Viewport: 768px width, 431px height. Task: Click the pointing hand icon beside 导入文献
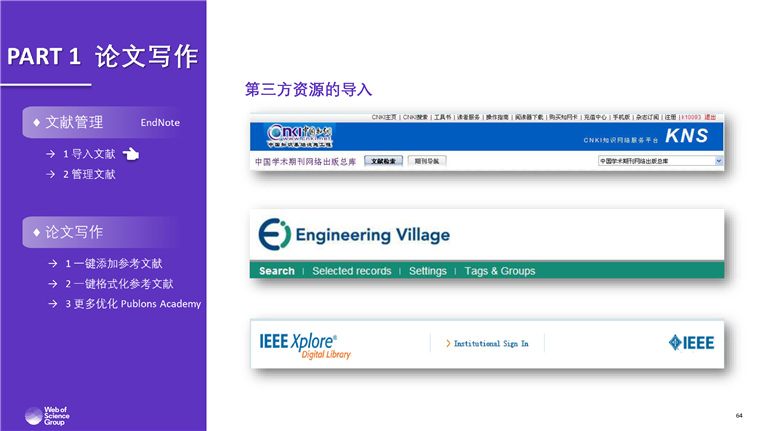(x=131, y=154)
